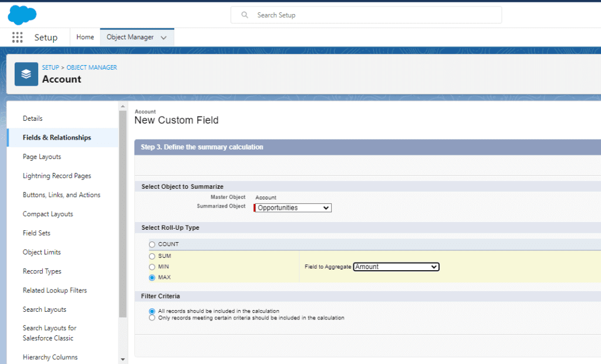The height and width of the screenshot is (364, 601).
Task: Click the Step 3 summary calculation header
Action: pyautogui.click(x=202, y=147)
